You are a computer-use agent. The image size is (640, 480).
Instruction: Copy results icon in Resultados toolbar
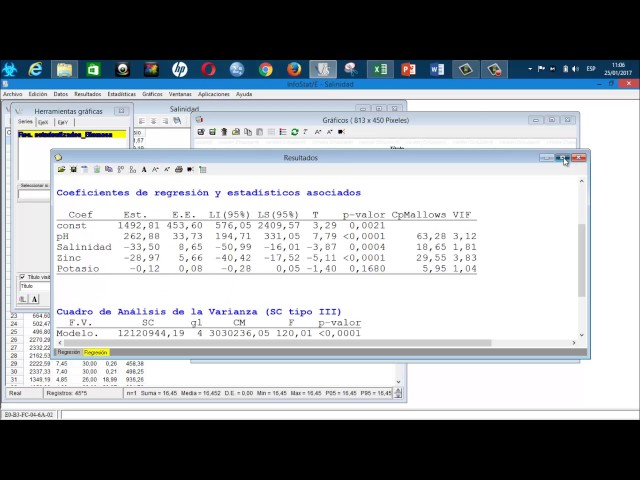tap(109, 169)
